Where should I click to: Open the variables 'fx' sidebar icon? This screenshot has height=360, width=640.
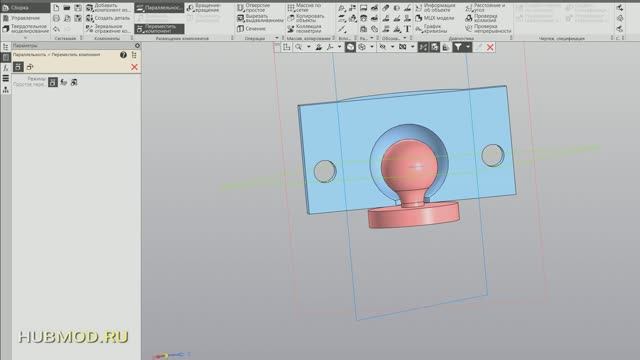point(6,68)
